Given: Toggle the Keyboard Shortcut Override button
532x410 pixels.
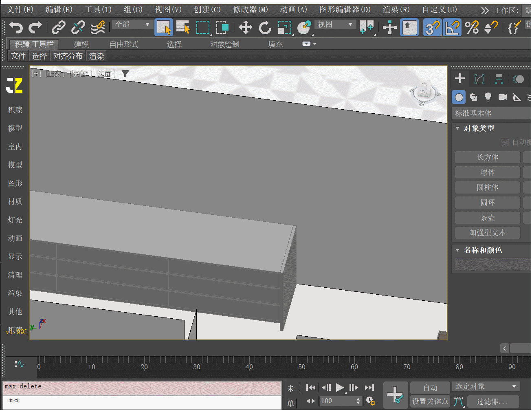Looking at the screenshot, I should click(409, 28).
